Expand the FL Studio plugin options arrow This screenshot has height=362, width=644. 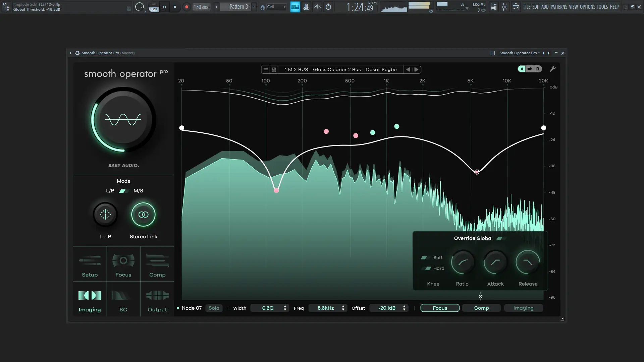point(70,53)
